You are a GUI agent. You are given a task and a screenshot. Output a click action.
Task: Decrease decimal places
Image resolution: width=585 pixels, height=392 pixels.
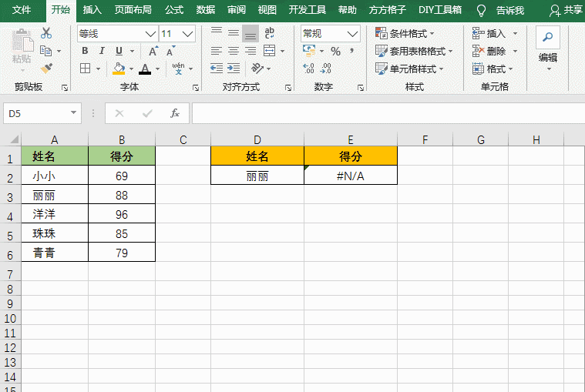(x=326, y=69)
